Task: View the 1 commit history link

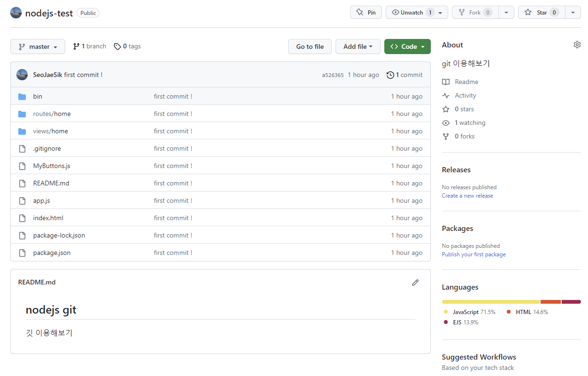Action: [405, 75]
